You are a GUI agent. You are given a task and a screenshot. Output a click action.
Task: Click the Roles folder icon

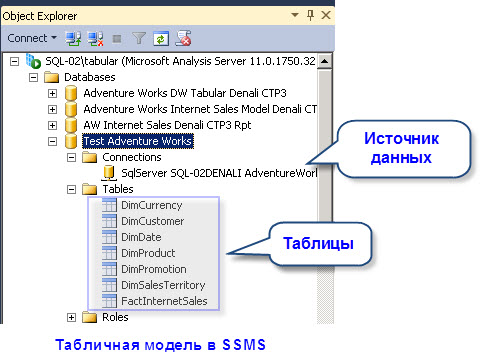(x=90, y=317)
